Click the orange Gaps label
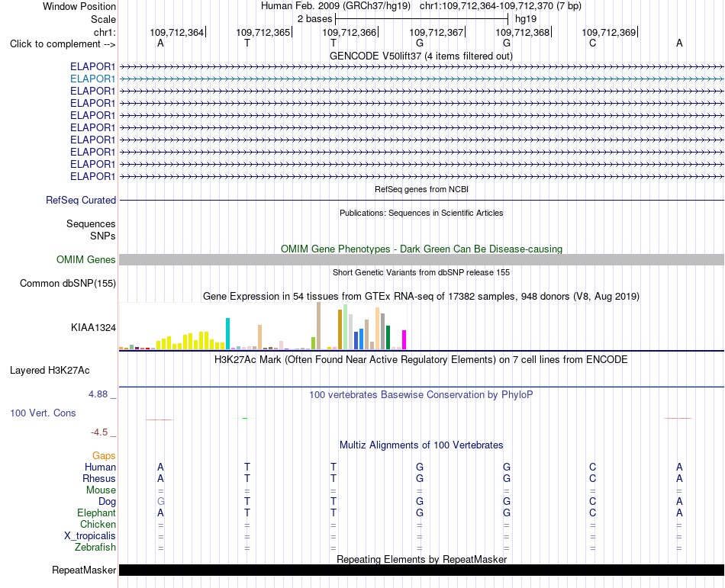725x588 pixels. coord(104,456)
